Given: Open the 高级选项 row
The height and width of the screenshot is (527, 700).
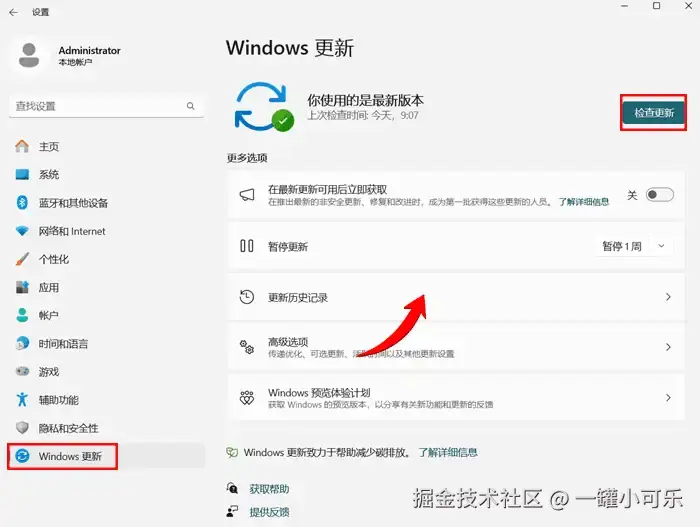Looking at the screenshot, I should 456,347.
